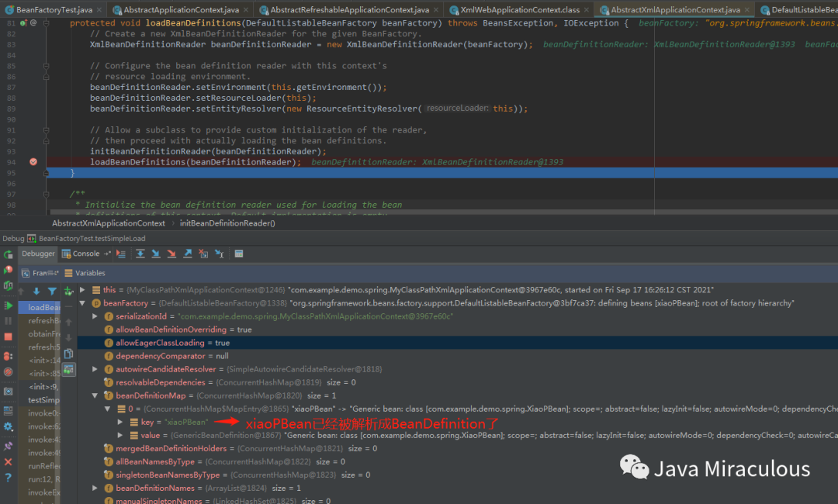
Task: Stop the debug session
Action: pyautogui.click(x=8, y=337)
